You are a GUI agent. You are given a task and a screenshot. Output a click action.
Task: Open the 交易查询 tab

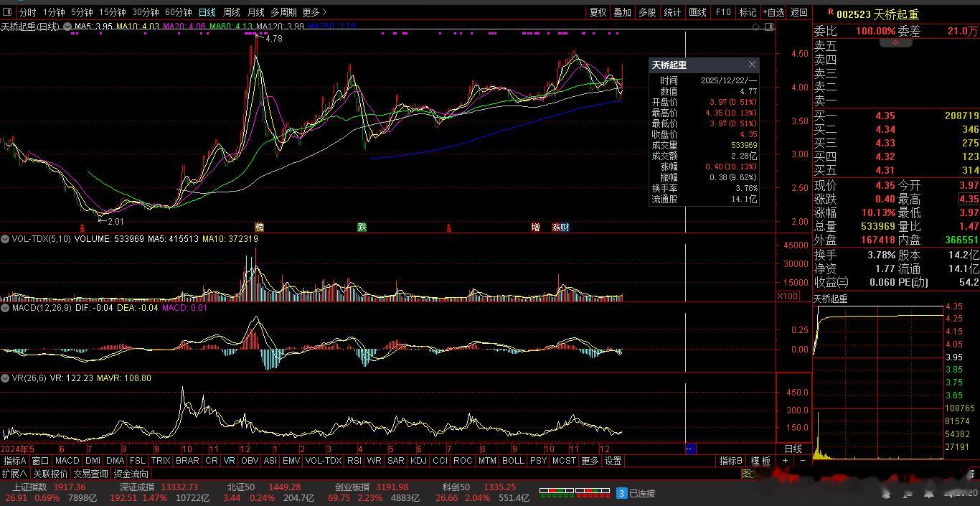pos(90,474)
